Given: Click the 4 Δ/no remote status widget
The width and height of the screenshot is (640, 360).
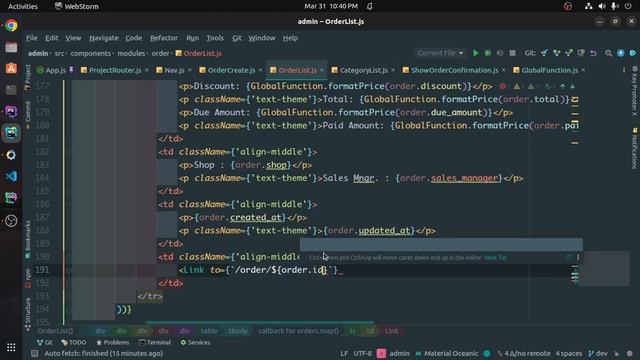Looking at the screenshot, I should 524,353.
